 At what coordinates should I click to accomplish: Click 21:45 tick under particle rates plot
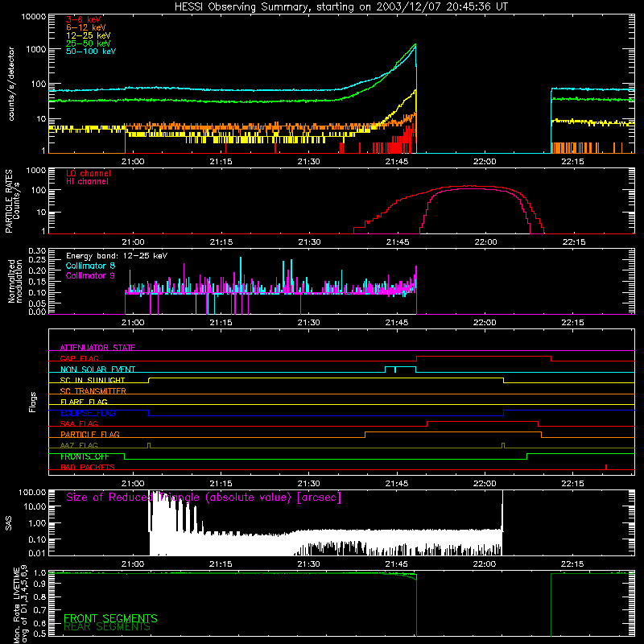click(x=398, y=242)
